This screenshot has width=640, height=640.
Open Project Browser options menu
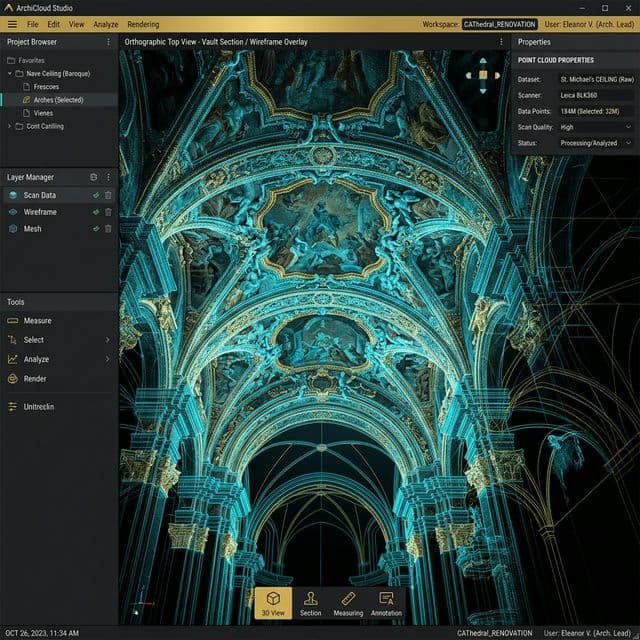tap(108, 42)
